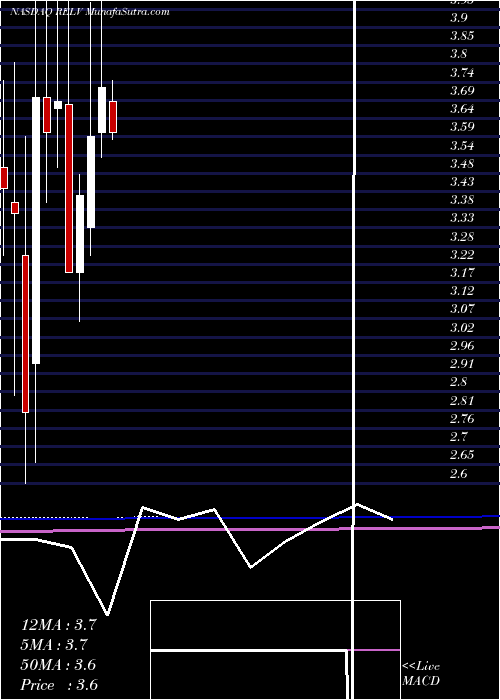Click the 3.85 price axis label
Image resolution: width=500 pixels, height=700 pixels.
(x=462, y=36)
